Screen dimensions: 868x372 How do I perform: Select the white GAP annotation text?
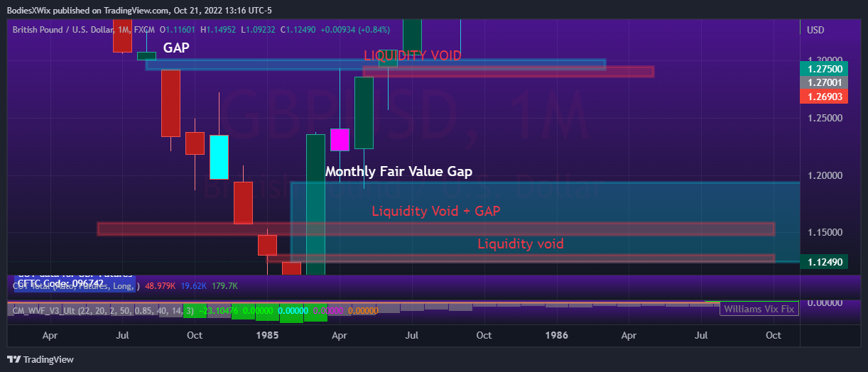(x=178, y=48)
